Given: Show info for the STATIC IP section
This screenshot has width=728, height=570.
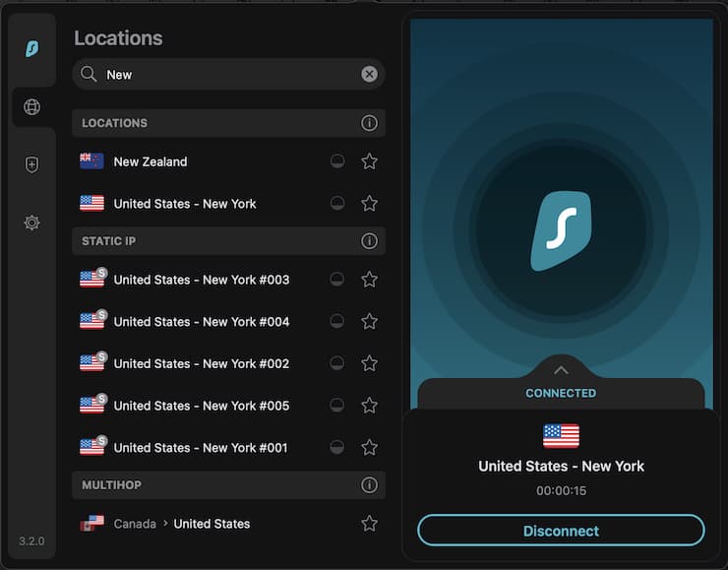Looking at the screenshot, I should [x=369, y=241].
